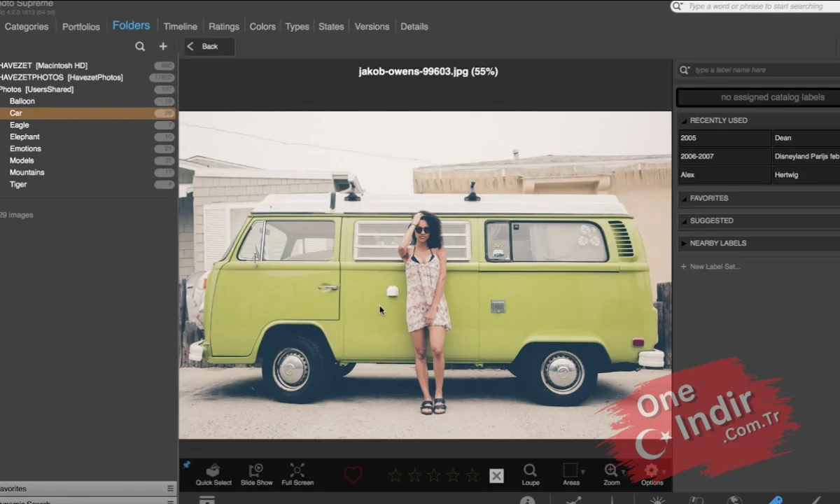Open the Details tab

tap(414, 27)
